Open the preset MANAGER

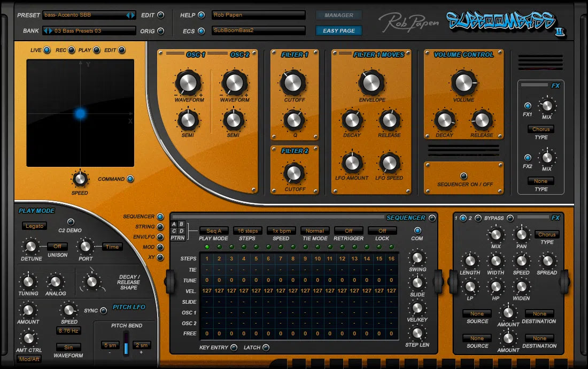(x=338, y=15)
